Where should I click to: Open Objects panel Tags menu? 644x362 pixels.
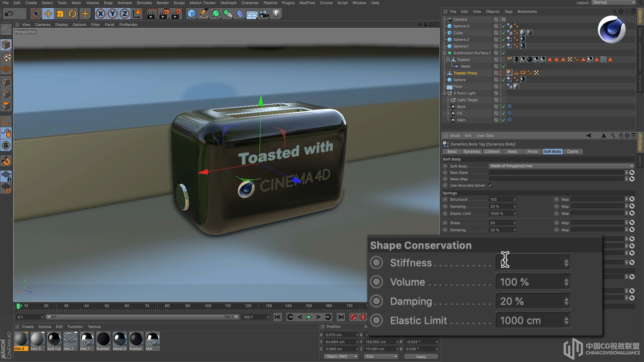pyautogui.click(x=508, y=11)
